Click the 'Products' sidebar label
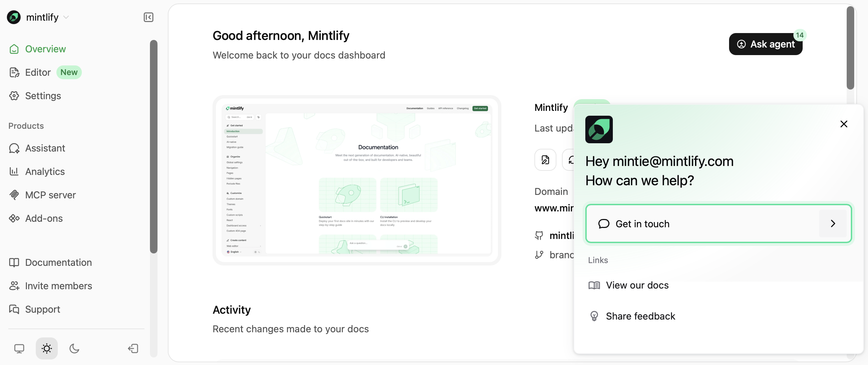Image resolution: width=868 pixels, height=365 pixels. tap(26, 126)
